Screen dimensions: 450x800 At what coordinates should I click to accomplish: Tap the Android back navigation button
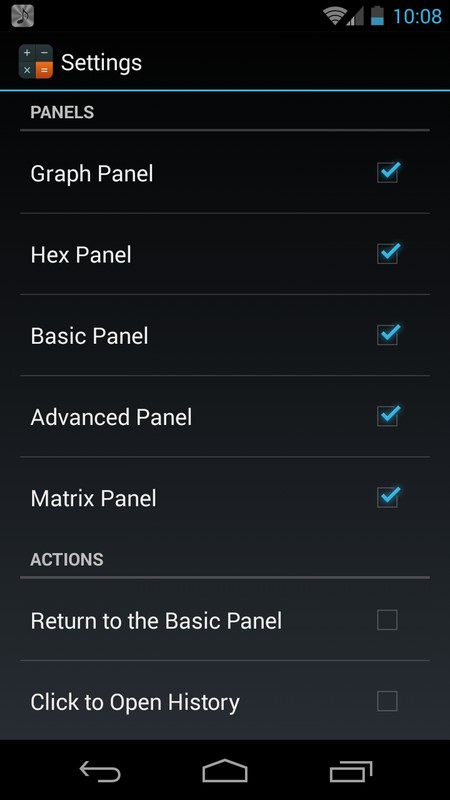coord(100,771)
